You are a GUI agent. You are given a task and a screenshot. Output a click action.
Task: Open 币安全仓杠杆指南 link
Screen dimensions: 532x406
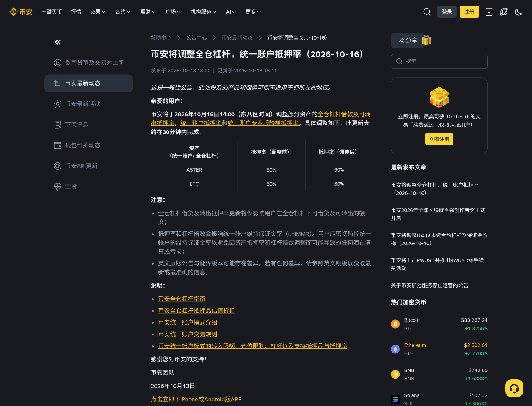[182, 299]
